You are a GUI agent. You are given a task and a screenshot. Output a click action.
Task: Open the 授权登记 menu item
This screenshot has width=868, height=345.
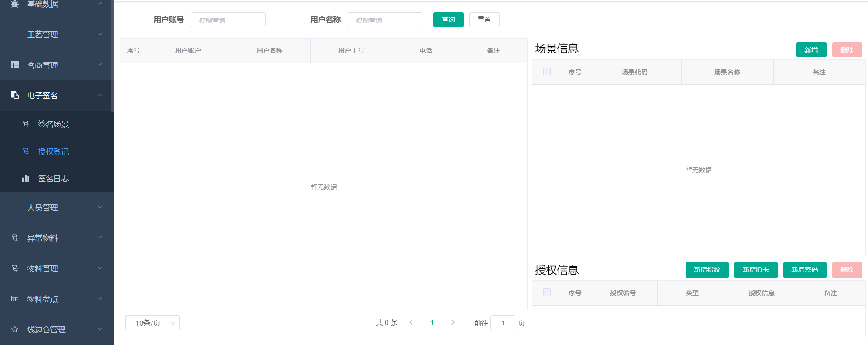point(57,151)
